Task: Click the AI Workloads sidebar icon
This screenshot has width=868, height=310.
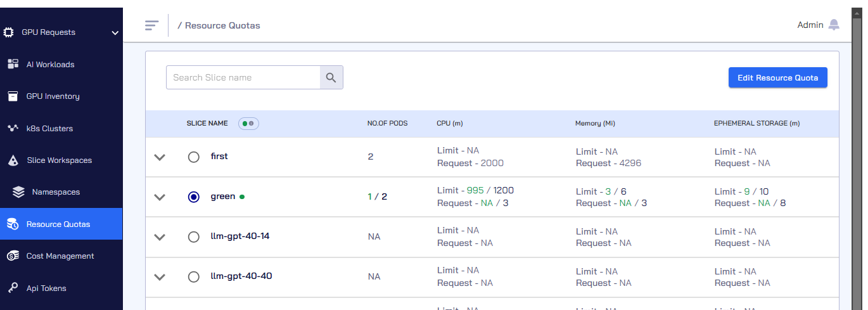Action: 13,64
